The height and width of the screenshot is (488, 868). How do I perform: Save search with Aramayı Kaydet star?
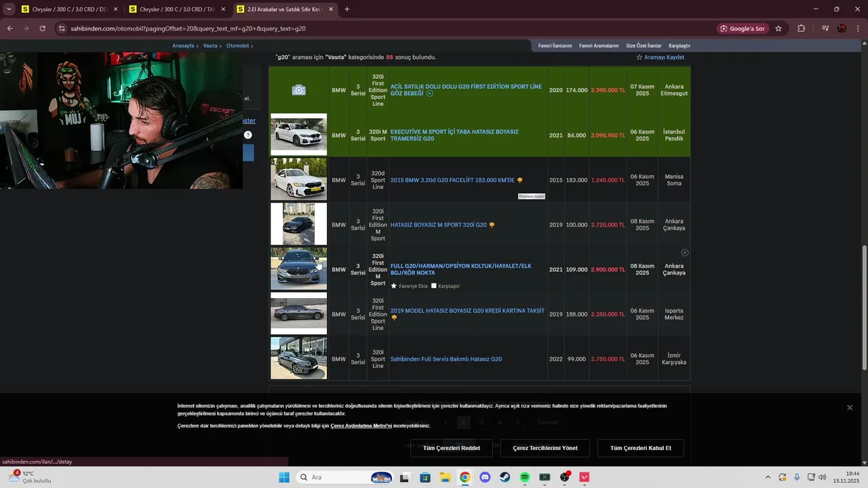(x=660, y=58)
